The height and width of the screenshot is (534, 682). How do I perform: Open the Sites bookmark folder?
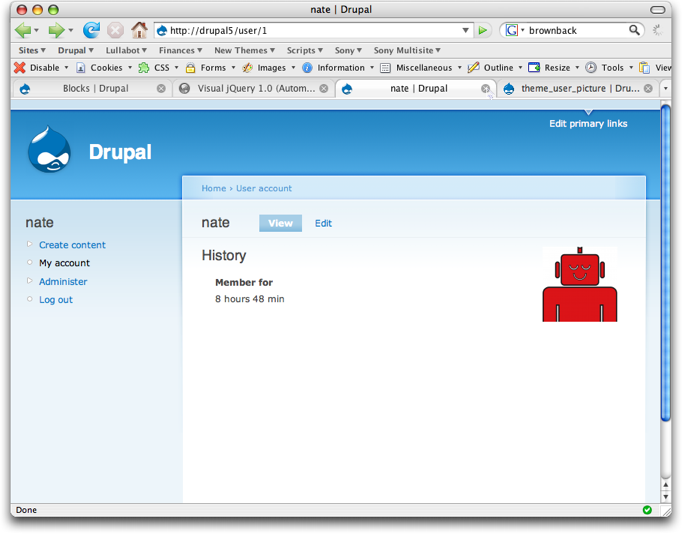click(32, 50)
